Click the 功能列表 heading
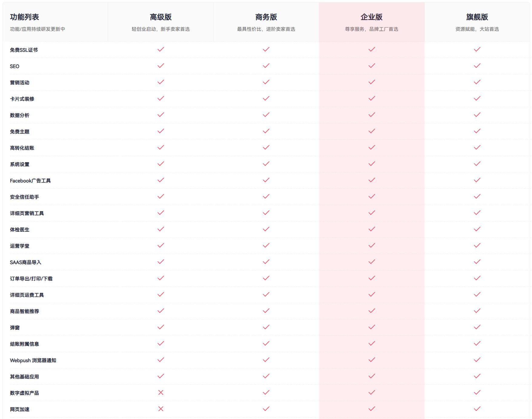This screenshot has width=532, height=419. [25, 17]
